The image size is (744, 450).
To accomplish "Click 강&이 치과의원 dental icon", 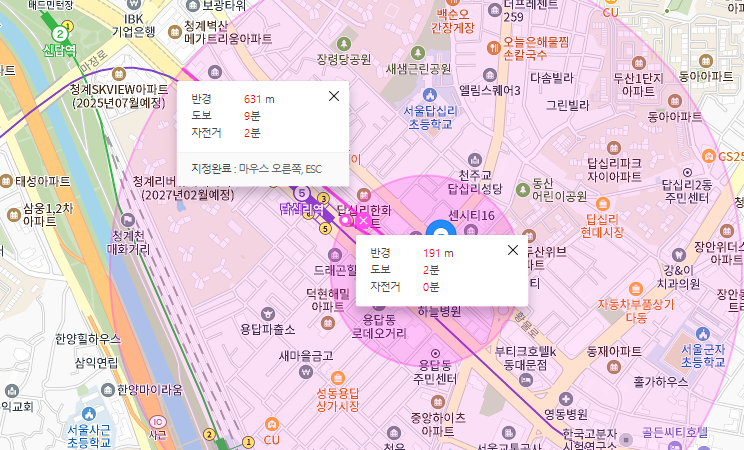I will (679, 255).
